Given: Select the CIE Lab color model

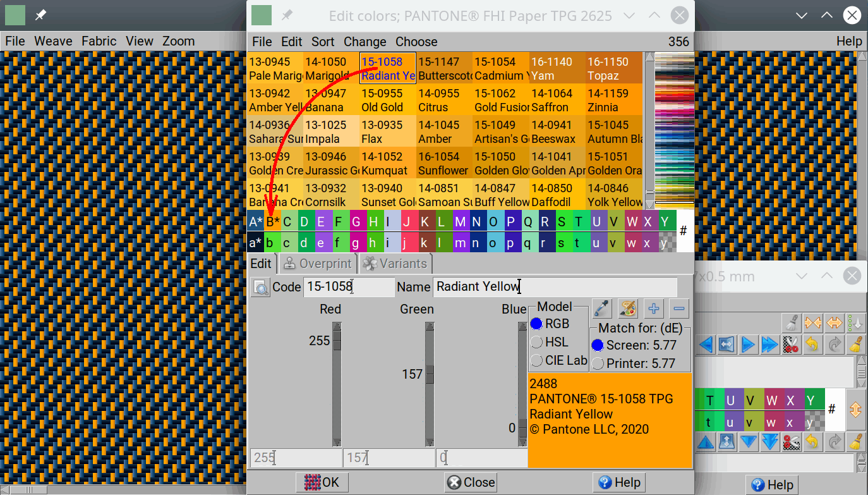Looking at the screenshot, I should pyautogui.click(x=559, y=360).
